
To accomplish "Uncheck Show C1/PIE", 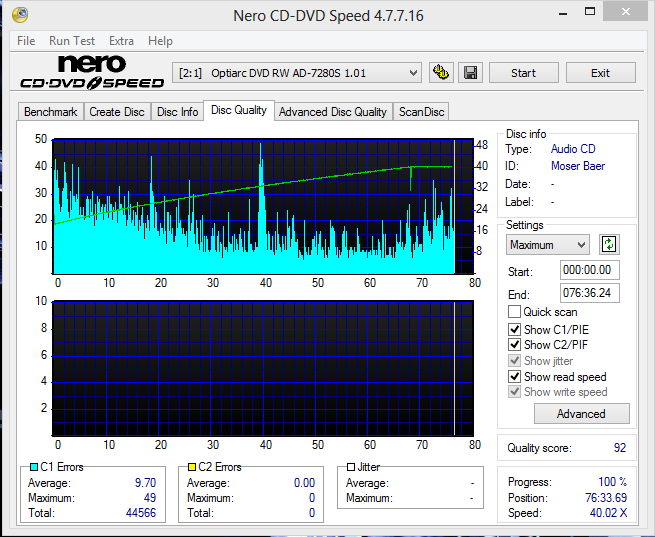I will pyautogui.click(x=514, y=329).
